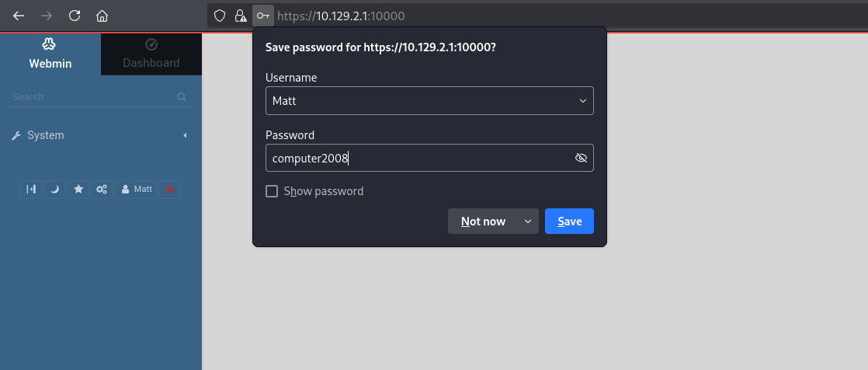This screenshot has height=370, width=868.
Task: Go to browser home page
Action: 102,16
